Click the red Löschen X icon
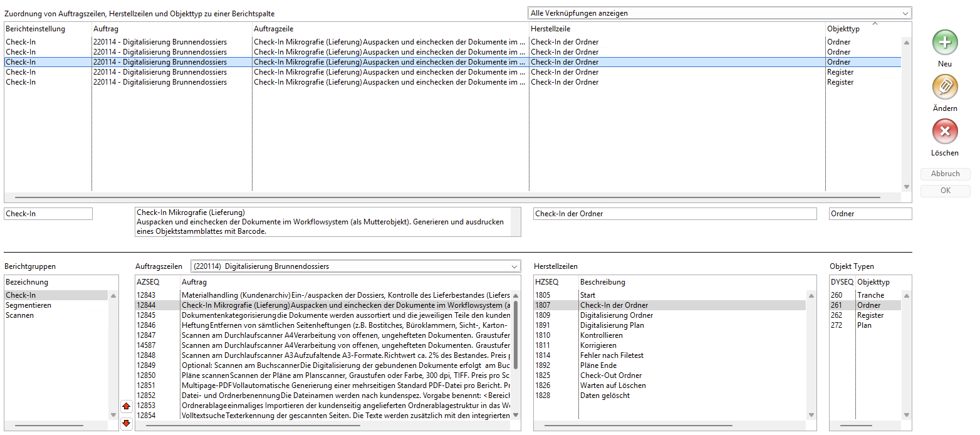Image resolution: width=980 pixels, height=435 pixels. point(945,132)
